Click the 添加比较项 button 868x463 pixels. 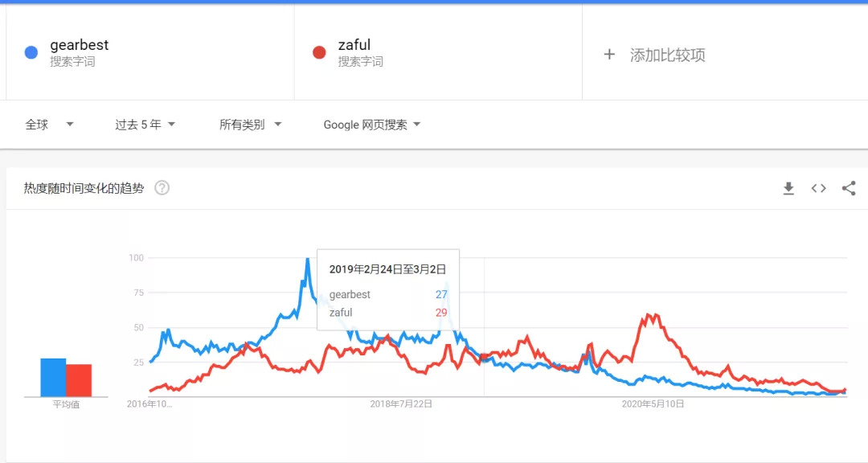(667, 55)
